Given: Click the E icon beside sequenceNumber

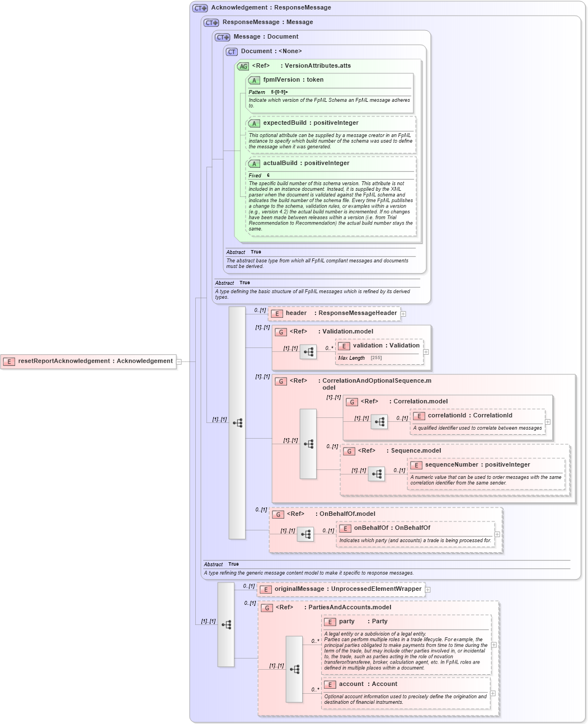Looking at the screenshot, I should click(416, 466).
